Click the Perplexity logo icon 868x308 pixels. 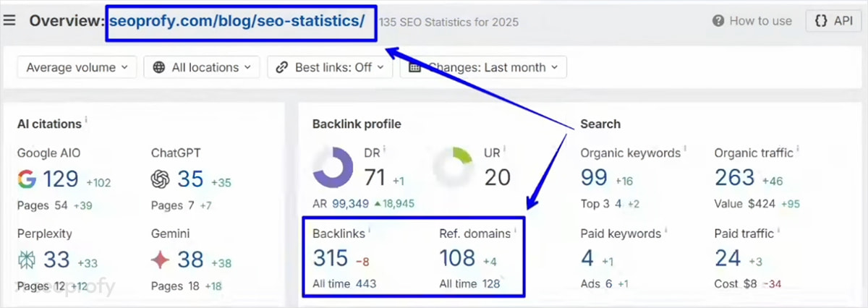(x=27, y=259)
